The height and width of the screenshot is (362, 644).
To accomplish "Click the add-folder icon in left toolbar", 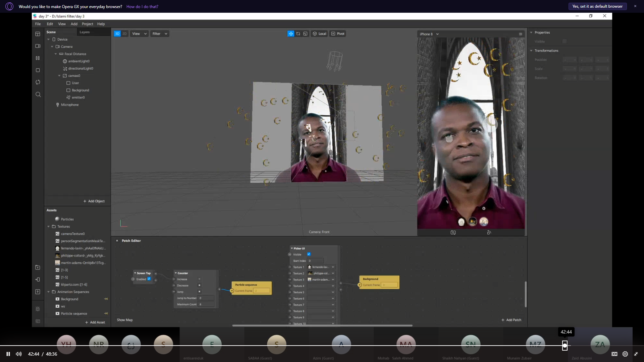I will (x=38, y=267).
